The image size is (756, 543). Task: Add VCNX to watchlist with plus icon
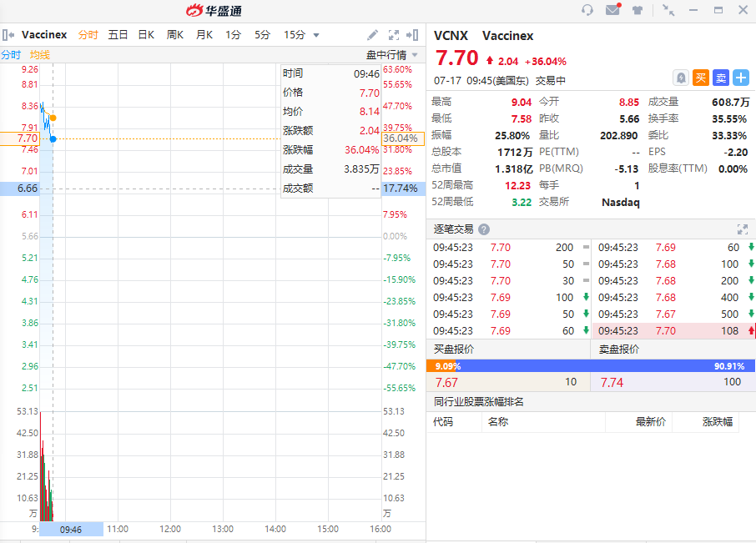point(741,78)
